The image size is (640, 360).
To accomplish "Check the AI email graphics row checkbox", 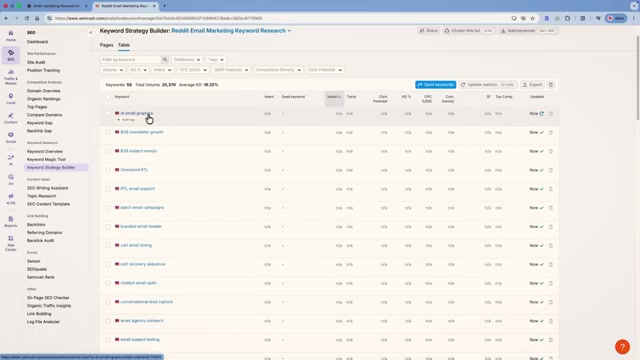I will pos(108,113).
